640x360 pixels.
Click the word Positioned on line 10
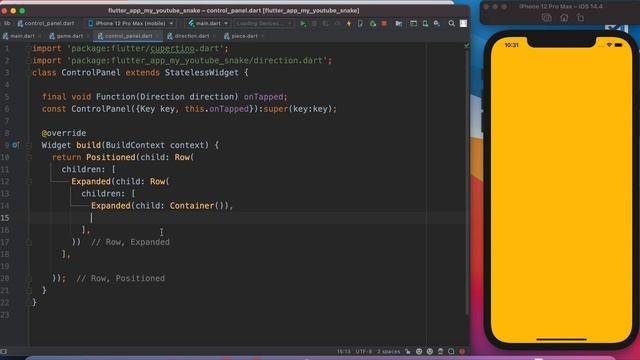click(x=111, y=157)
